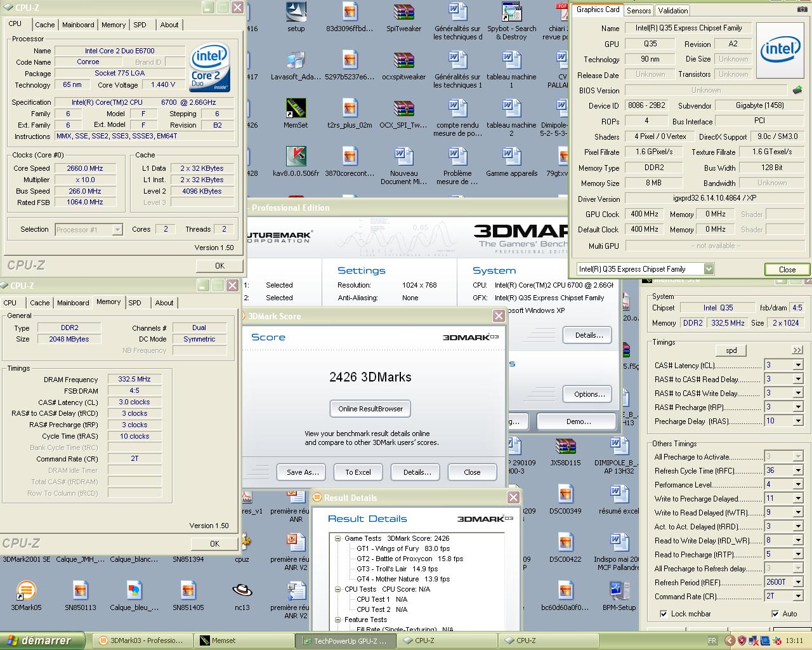Open the RAS# to CAS# Read Delay dropdown
Image resolution: width=812 pixels, height=650 pixels.
pyautogui.click(x=798, y=379)
